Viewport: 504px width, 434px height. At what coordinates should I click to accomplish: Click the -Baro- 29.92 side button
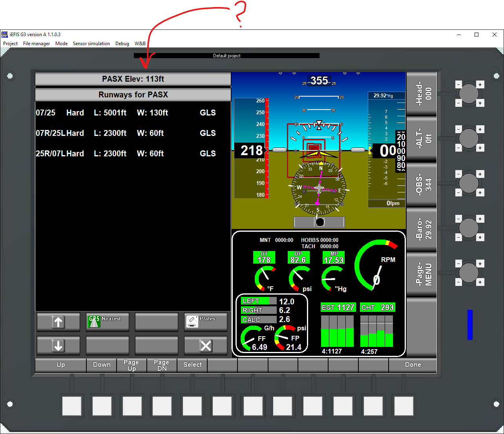click(x=422, y=230)
